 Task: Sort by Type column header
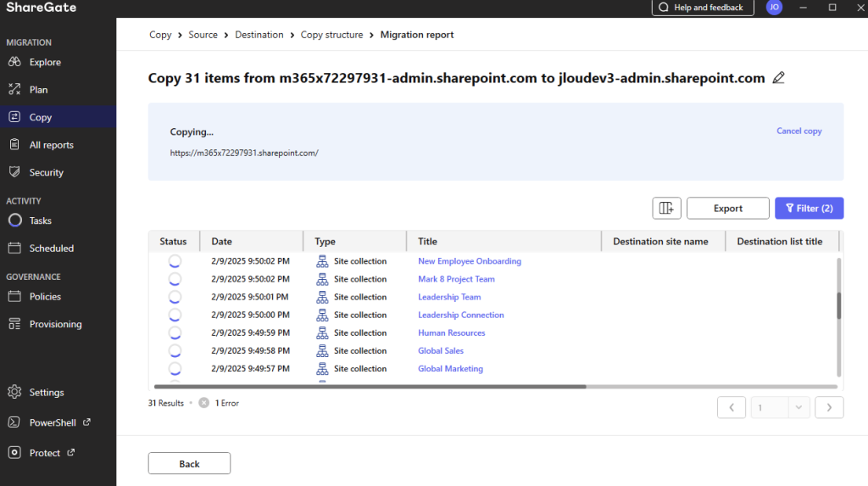[x=355, y=242]
